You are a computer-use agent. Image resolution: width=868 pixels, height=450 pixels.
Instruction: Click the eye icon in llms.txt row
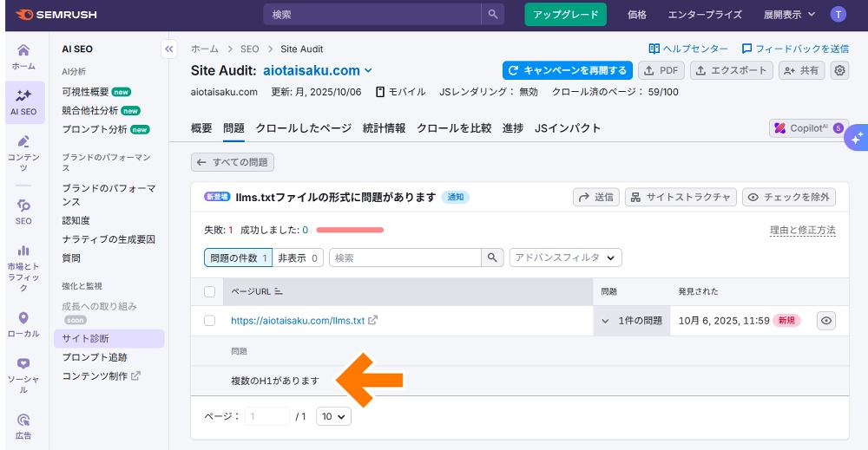pos(826,321)
